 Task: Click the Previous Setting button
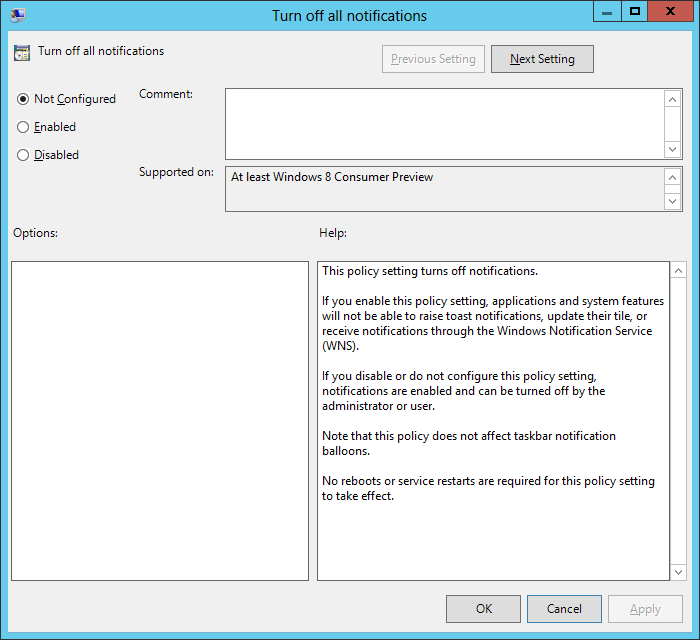pyautogui.click(x=433, y=59)
